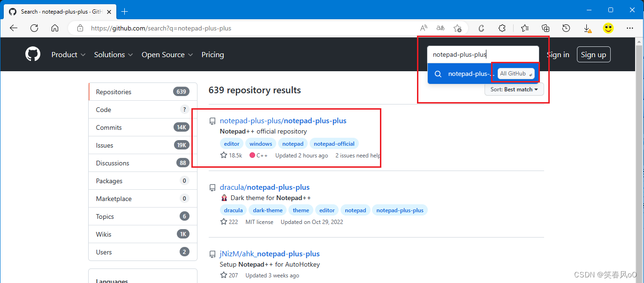
Task: Go back with the browser back arrow
Action: click(x=14, y=28)
